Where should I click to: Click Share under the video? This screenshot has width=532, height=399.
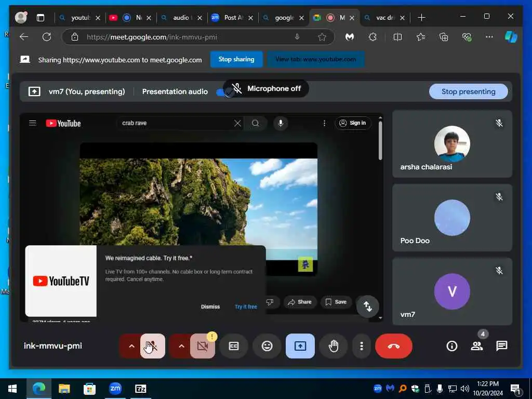tap(300, 302)
